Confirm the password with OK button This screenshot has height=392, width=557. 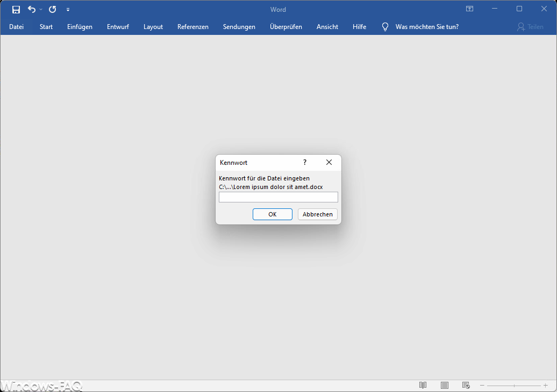[273, 214]
